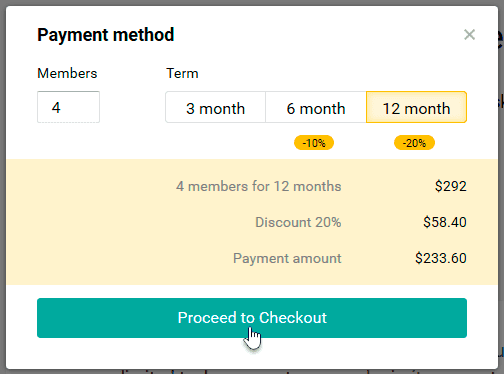Viewport: 504px width, 374px height.
Task: Choose the 6 month term option
Action: point(316,107)
